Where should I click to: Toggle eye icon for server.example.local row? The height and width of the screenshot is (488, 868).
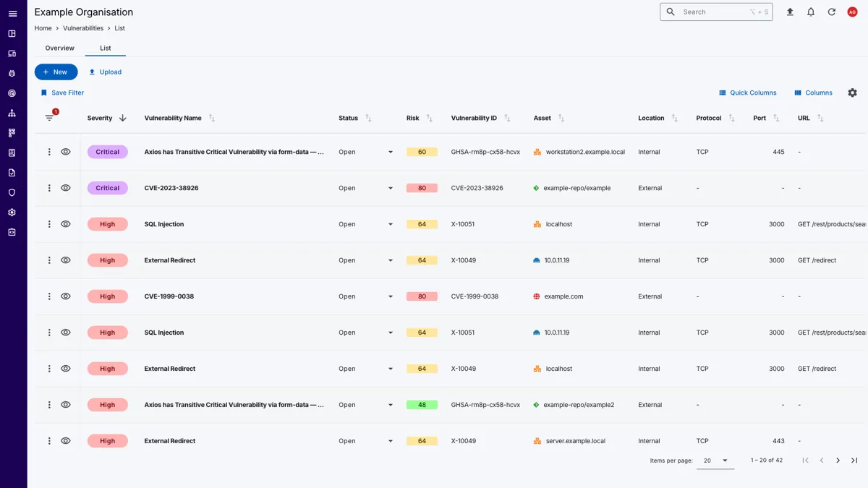66,441
